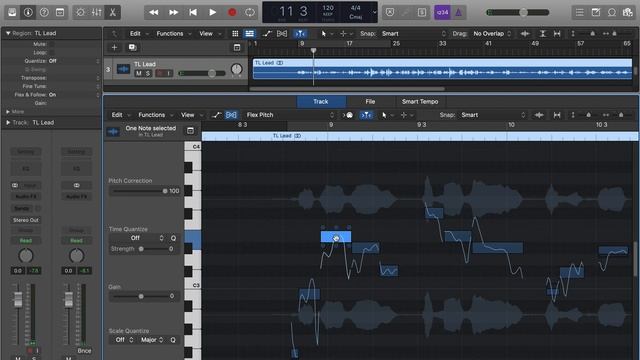Expand the Track TL Lead disclosure triangle
The width and height of the screenshot is (640, 360).
point(8,122)
